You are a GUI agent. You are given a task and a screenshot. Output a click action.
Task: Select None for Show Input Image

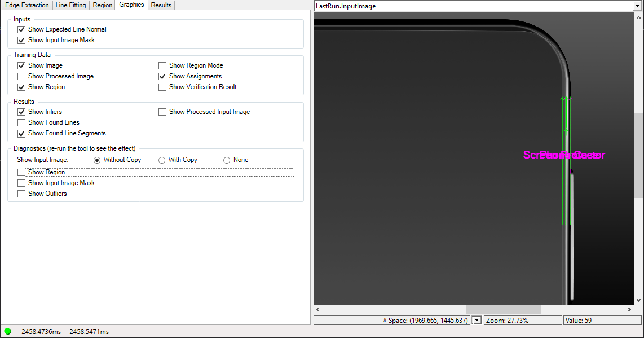[226, 160]
